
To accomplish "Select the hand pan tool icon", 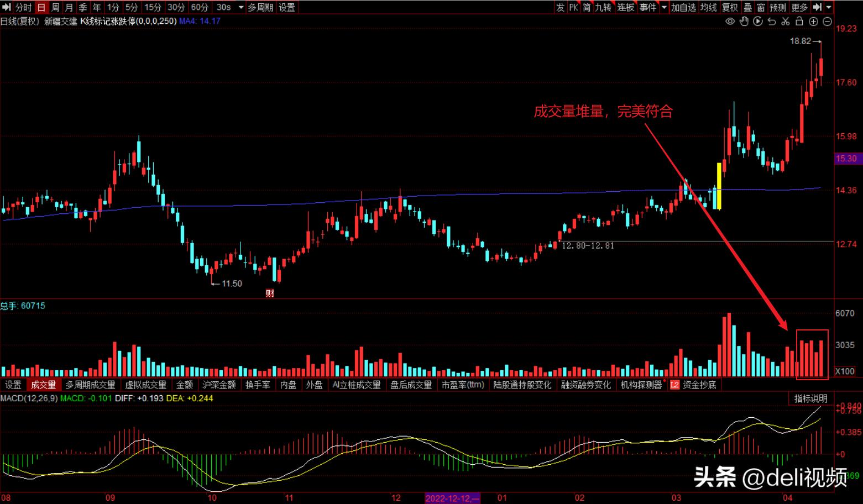I will [x=744, y=22].
